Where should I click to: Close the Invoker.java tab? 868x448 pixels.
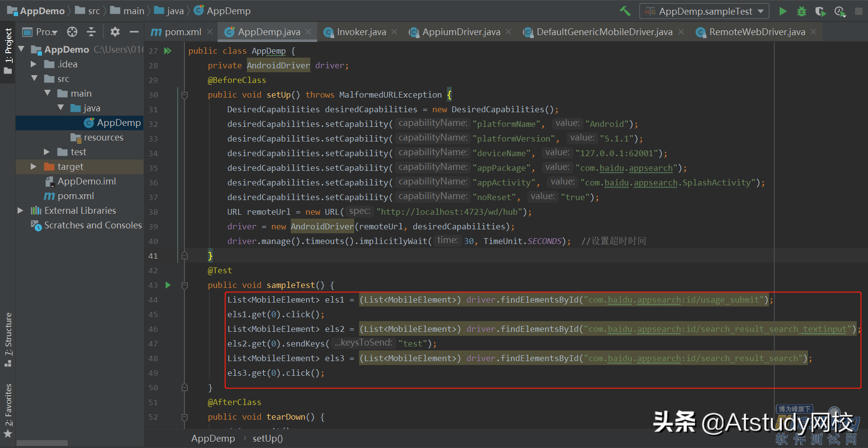tap(394, 32)
